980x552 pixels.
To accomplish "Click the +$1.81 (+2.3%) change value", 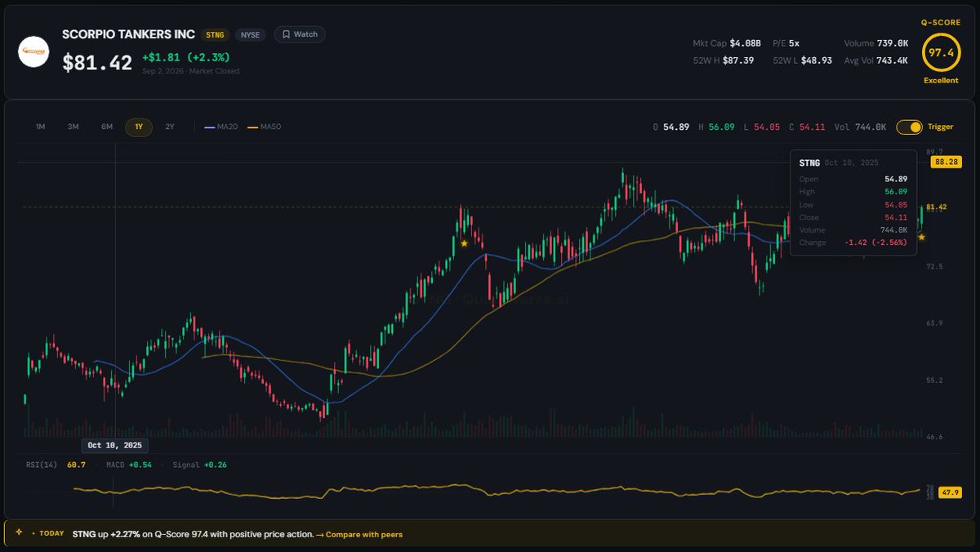I will (185, 58).
